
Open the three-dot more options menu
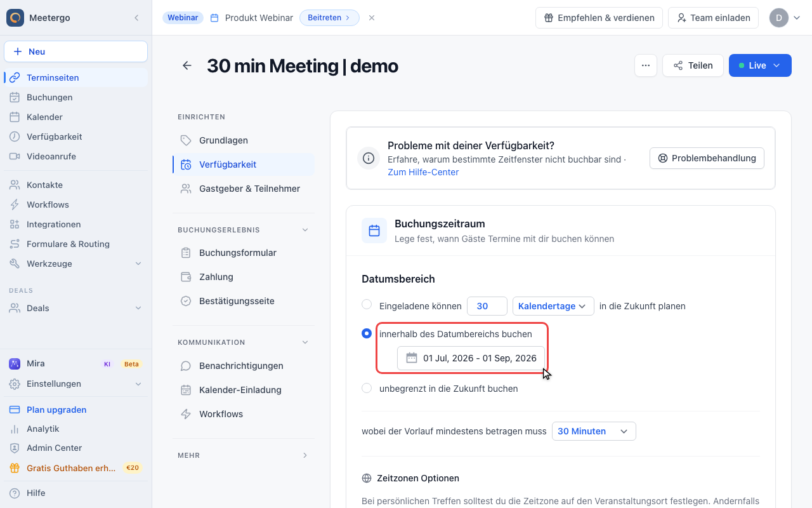click(x=646, y=65)
